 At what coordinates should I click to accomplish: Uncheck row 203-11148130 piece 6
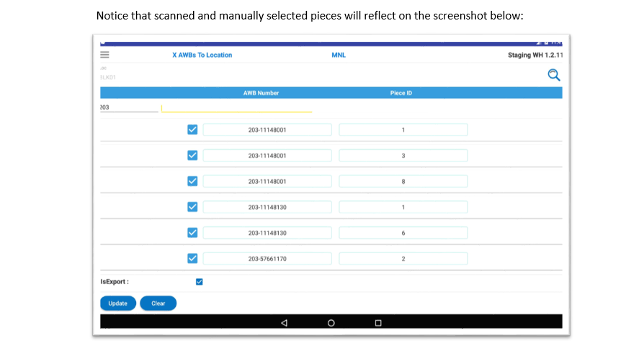pos(192,233)
